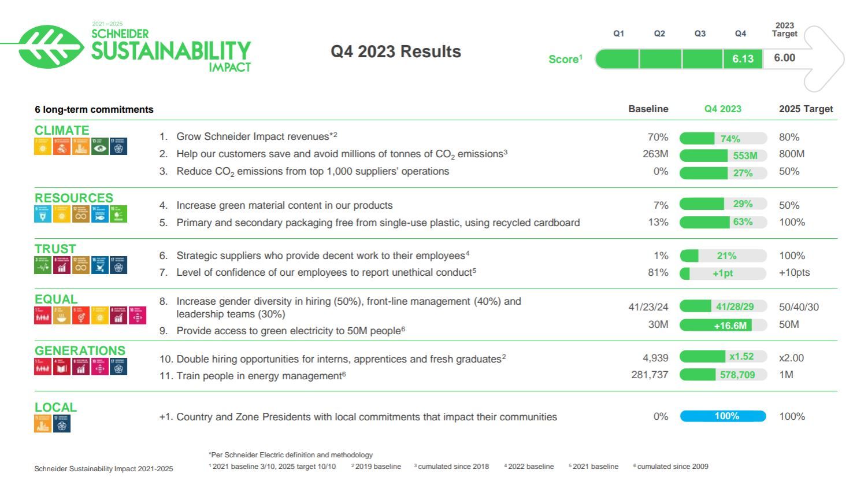Click the Q4 2023 column header
Viewport: 868px width, 477px height.
coord(722,109)
